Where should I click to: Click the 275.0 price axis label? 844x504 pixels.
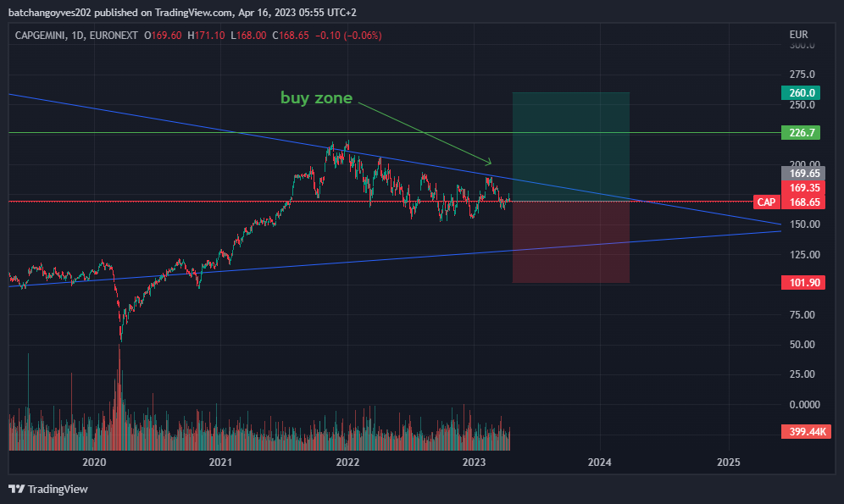click(802, 75)
